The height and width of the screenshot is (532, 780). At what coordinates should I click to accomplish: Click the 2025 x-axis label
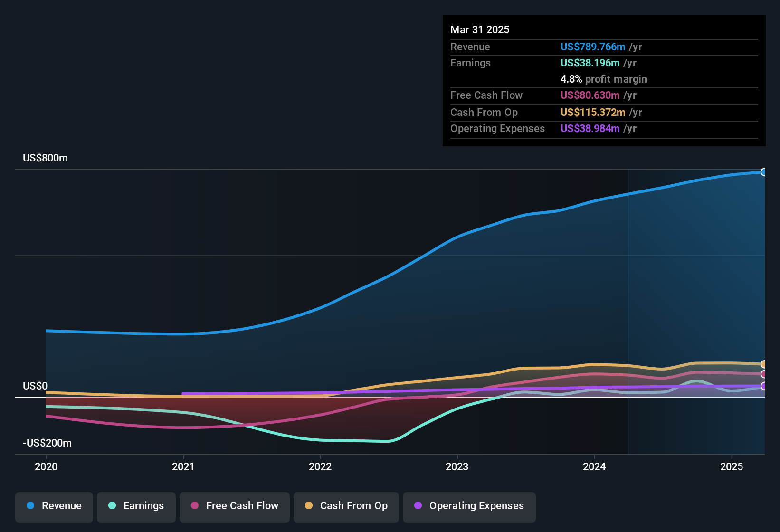pyautogui.click(x=732, y=466)
